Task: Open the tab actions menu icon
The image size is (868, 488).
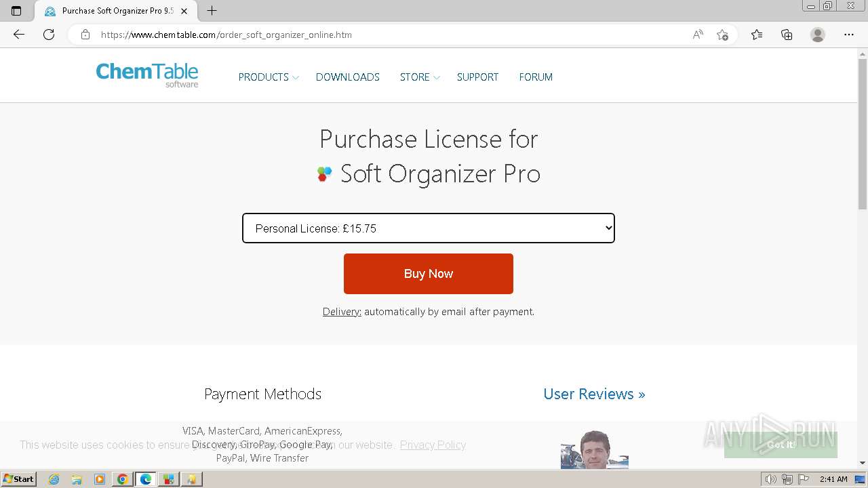Action: 16,11
